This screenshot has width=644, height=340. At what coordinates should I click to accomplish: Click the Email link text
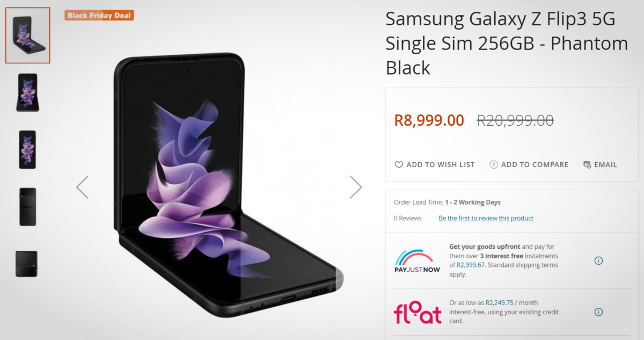click(x=605, y=165)
